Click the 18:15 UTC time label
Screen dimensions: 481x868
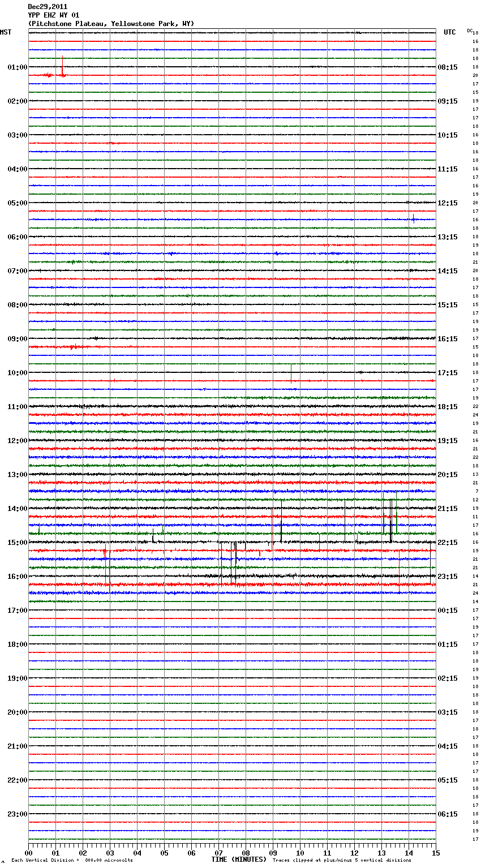pos(448,407)
